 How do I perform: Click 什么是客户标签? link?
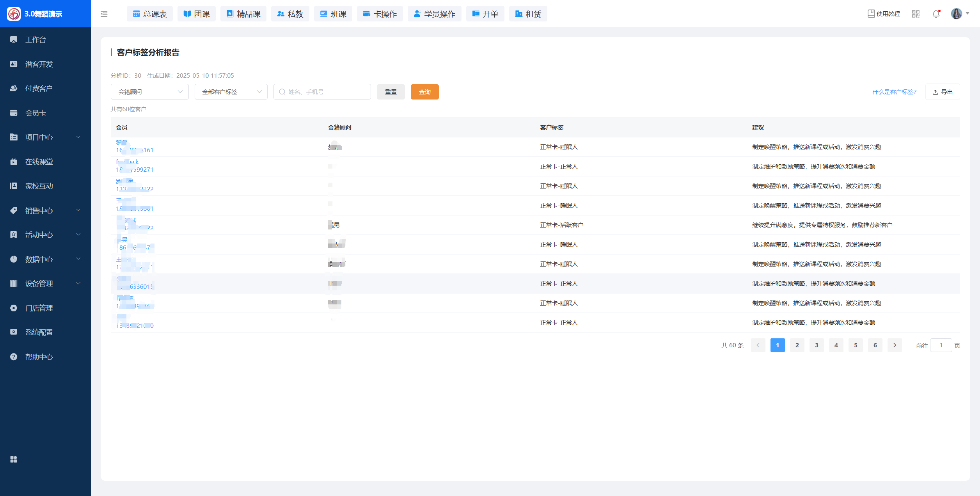(894, 92)
